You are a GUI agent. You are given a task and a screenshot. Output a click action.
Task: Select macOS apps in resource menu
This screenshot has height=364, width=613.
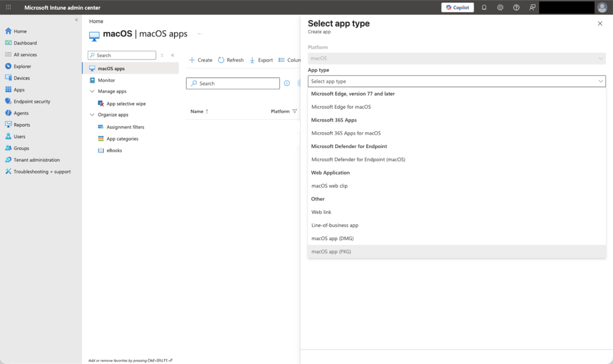(x=131, y=68)
